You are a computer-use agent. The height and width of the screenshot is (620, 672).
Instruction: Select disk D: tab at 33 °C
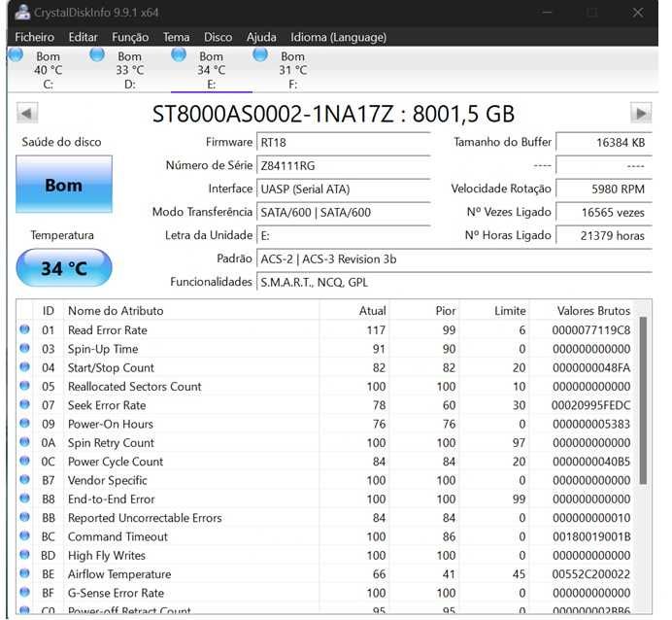click(129, 69)
